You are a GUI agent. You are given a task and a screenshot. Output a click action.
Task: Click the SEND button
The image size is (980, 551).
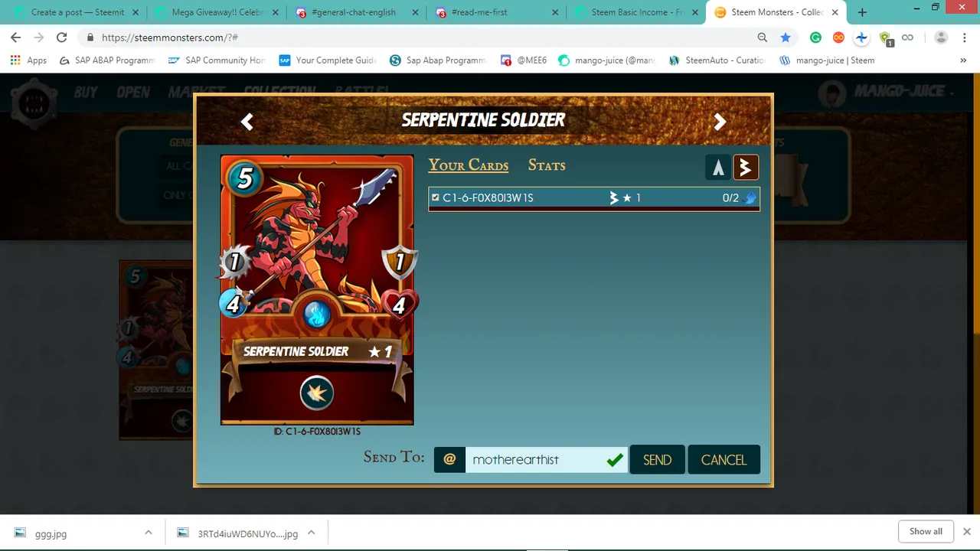tap(657, 459)
